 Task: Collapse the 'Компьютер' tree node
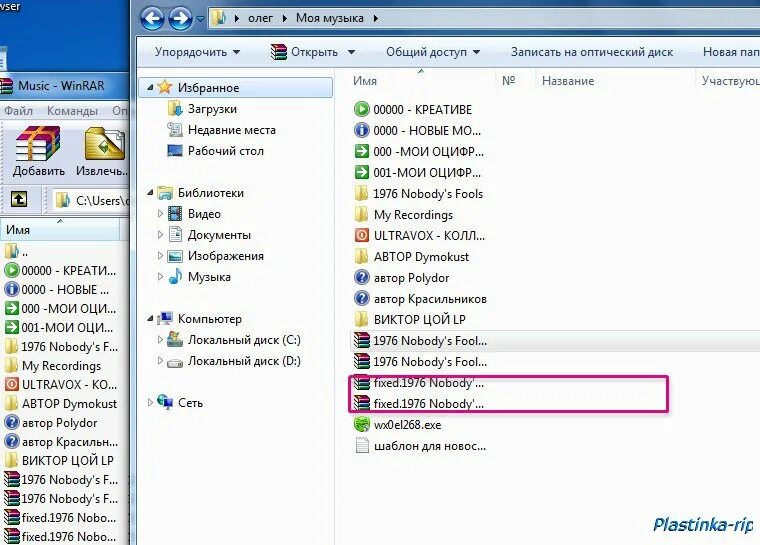pos(150,319)
